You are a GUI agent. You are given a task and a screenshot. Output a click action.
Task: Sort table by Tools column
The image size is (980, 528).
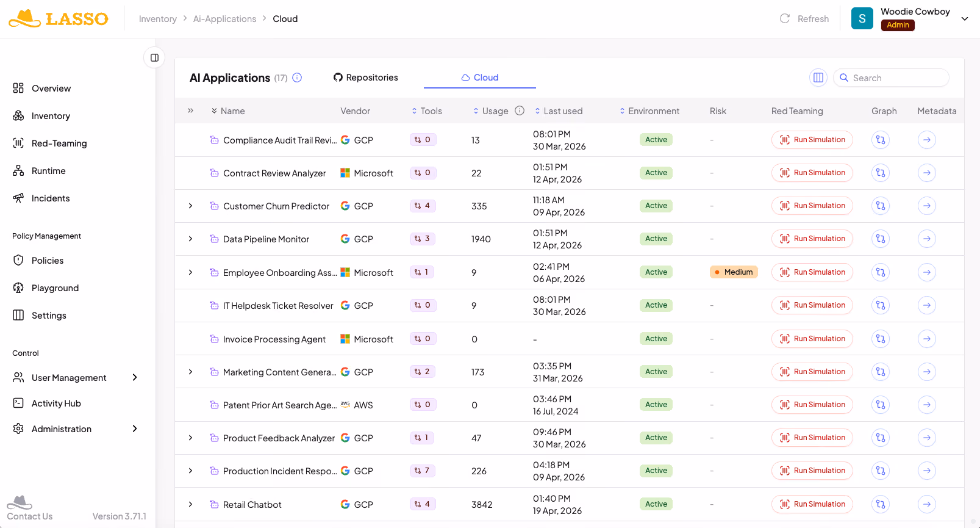coord(426,111)
